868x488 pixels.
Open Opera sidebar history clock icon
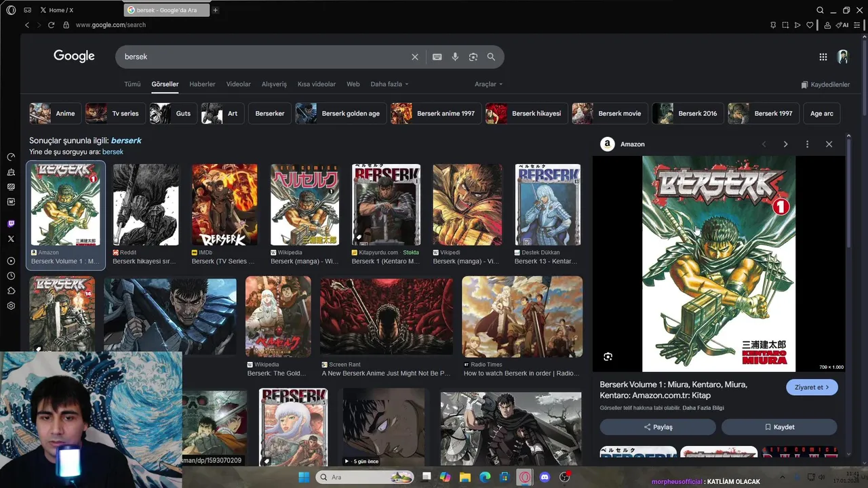[11, 276]
